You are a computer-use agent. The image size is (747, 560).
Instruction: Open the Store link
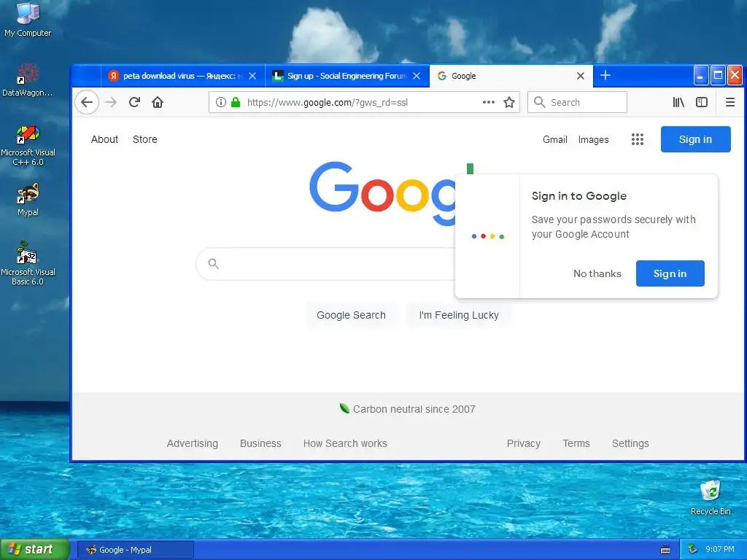[145, 139]
